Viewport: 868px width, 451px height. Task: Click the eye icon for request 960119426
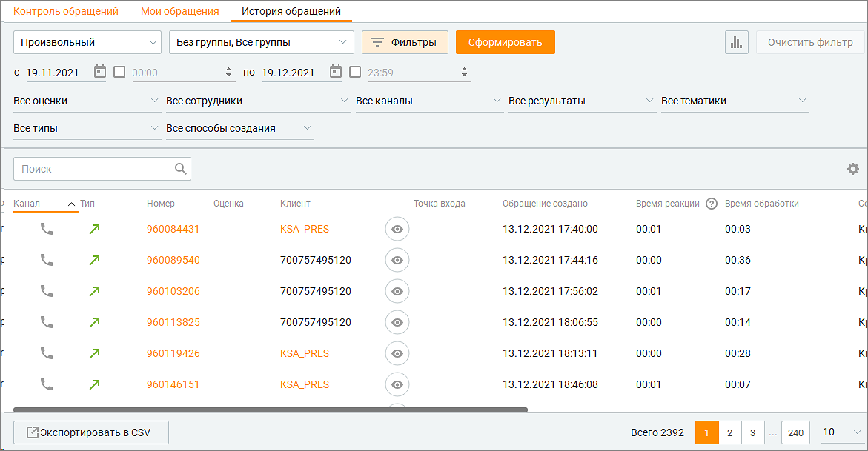point(397,353)
